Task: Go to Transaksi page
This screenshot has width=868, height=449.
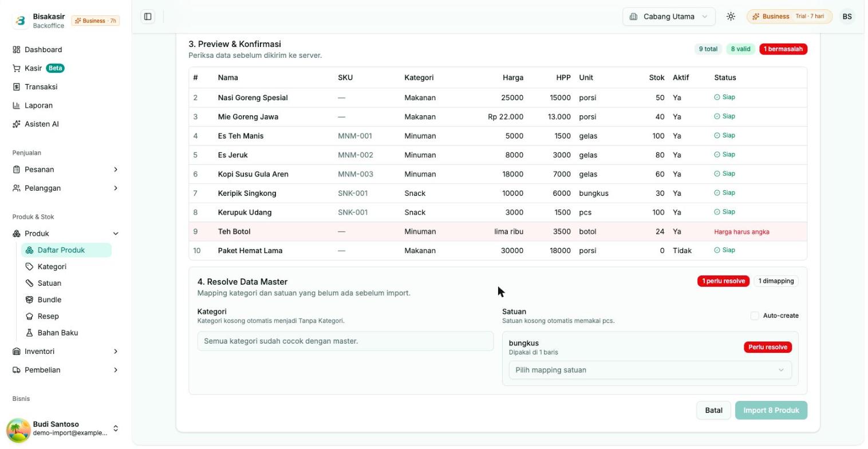Action: [x=65, y=87]
